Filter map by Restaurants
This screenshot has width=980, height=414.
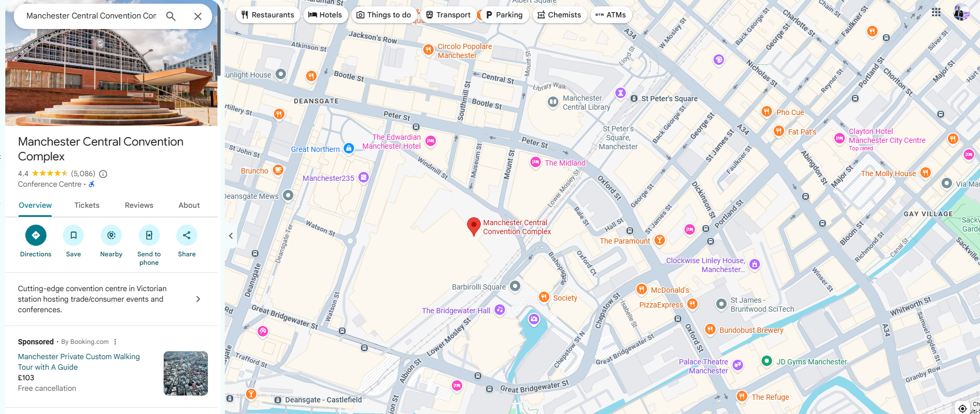pos(268,15)
